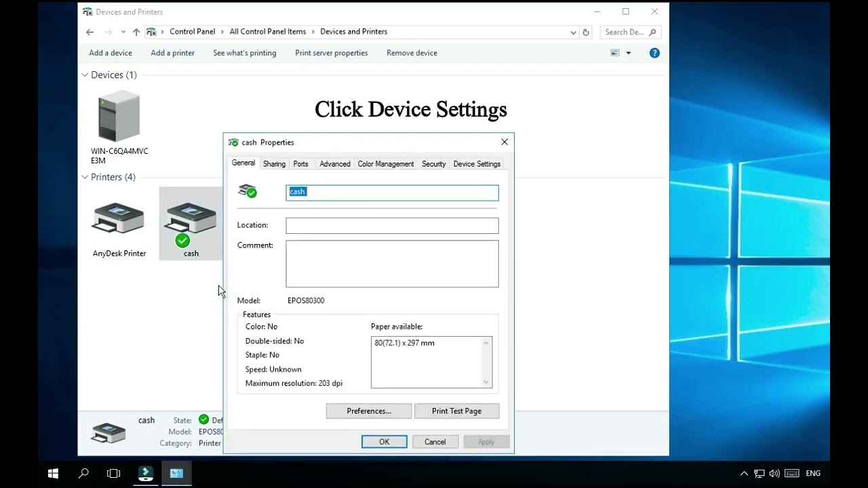Click the breadcrumb arrow after Control Panel
Image resolution: width=868 pixels, height=488 pixels.
point(222,32)
